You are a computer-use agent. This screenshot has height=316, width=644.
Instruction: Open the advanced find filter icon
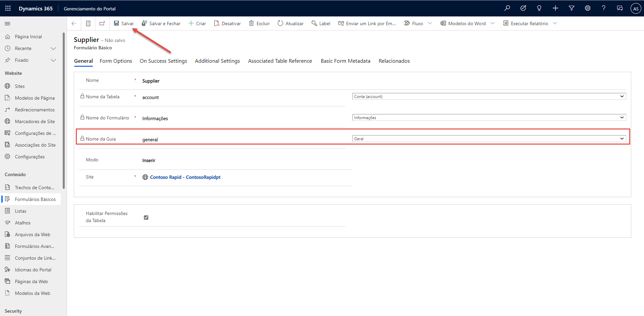click(x=572, y=8)
